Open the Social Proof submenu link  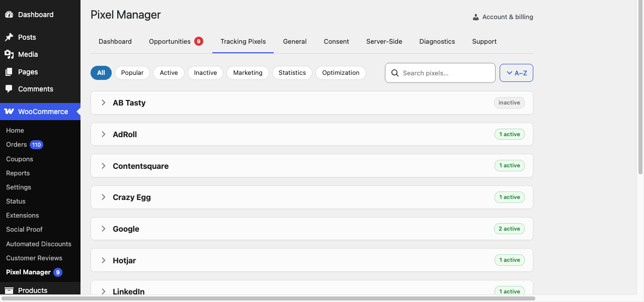click(24, 229)
